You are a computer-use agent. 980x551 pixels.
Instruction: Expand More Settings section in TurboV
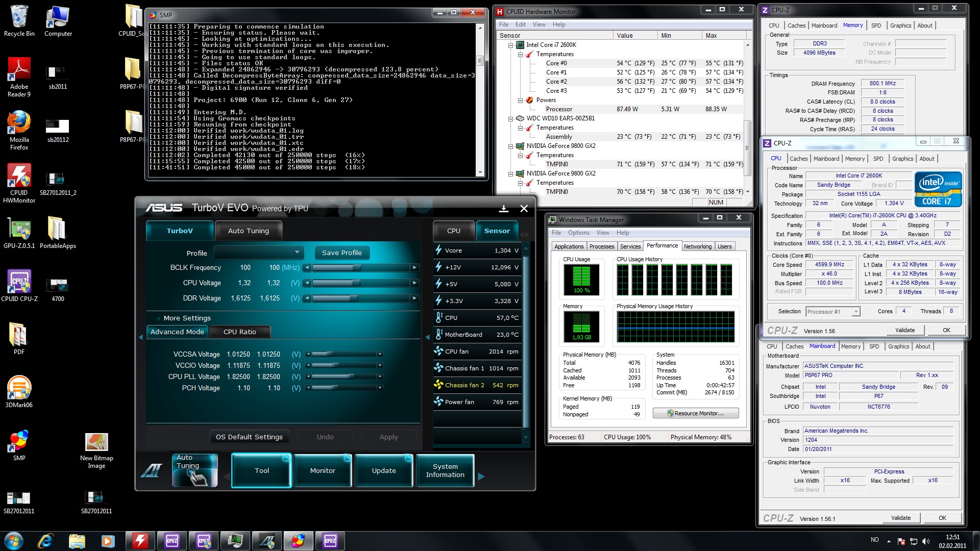(187, 318)
